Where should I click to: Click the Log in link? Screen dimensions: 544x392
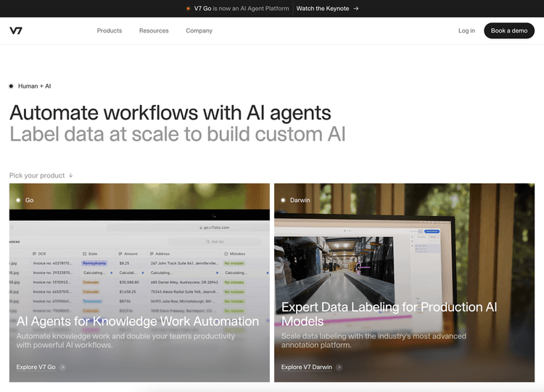(466, 30)
